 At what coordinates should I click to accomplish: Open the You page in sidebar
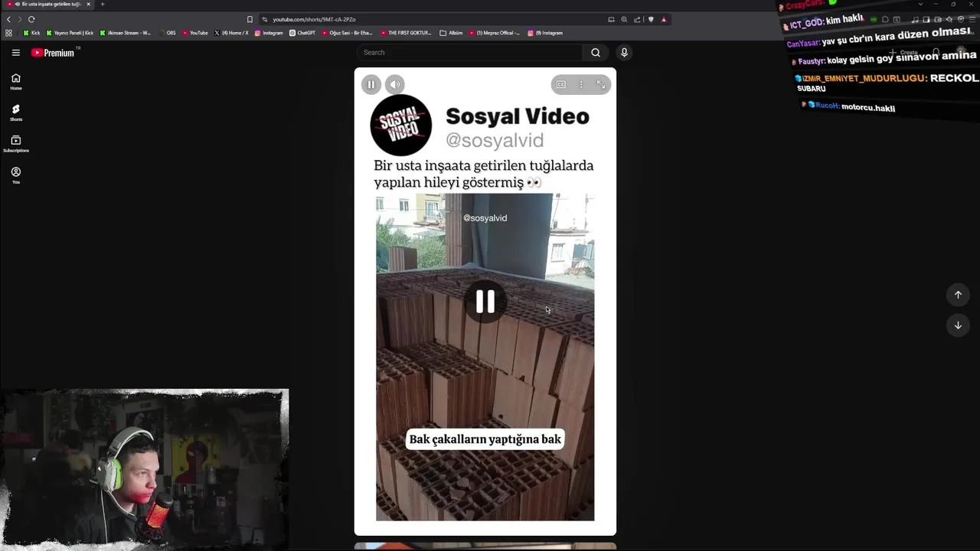tap(15, 175)
